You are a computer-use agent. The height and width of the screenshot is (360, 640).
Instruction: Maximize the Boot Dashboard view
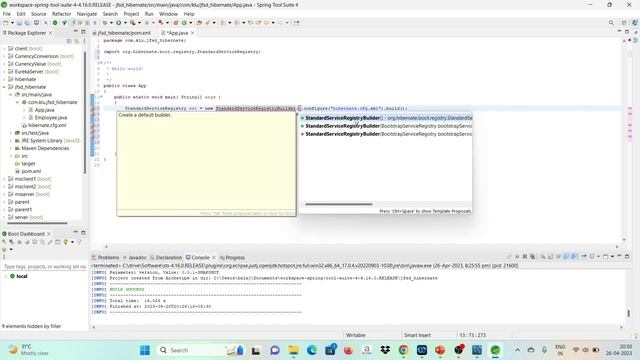pos(83,233)
